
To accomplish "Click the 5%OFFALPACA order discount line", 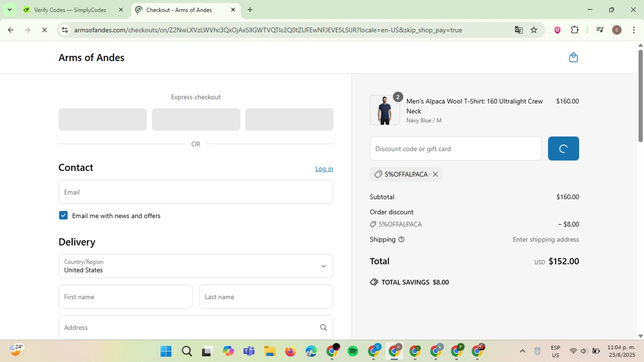I will (474, 224).
